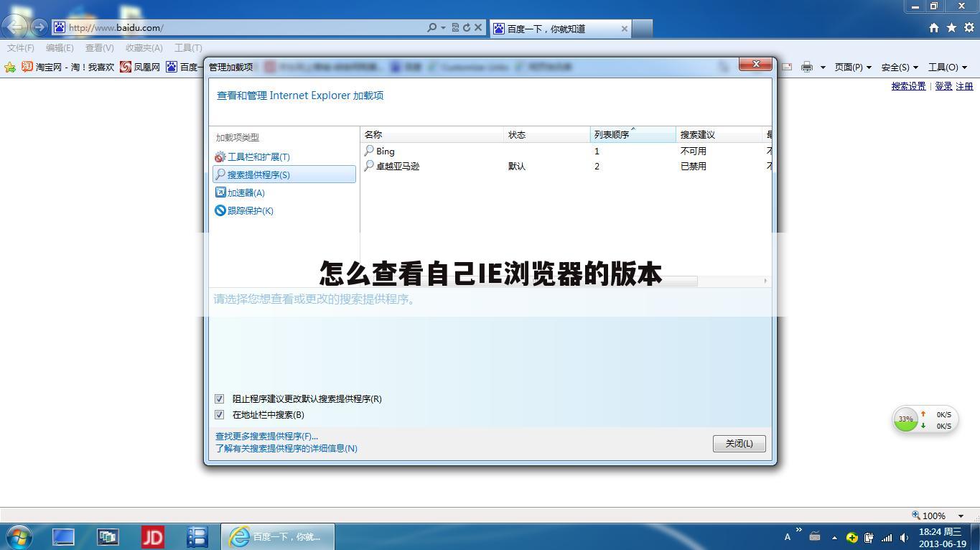Expand the language bar options chevron
Screen dimensions: 980x550
(798, 531)
